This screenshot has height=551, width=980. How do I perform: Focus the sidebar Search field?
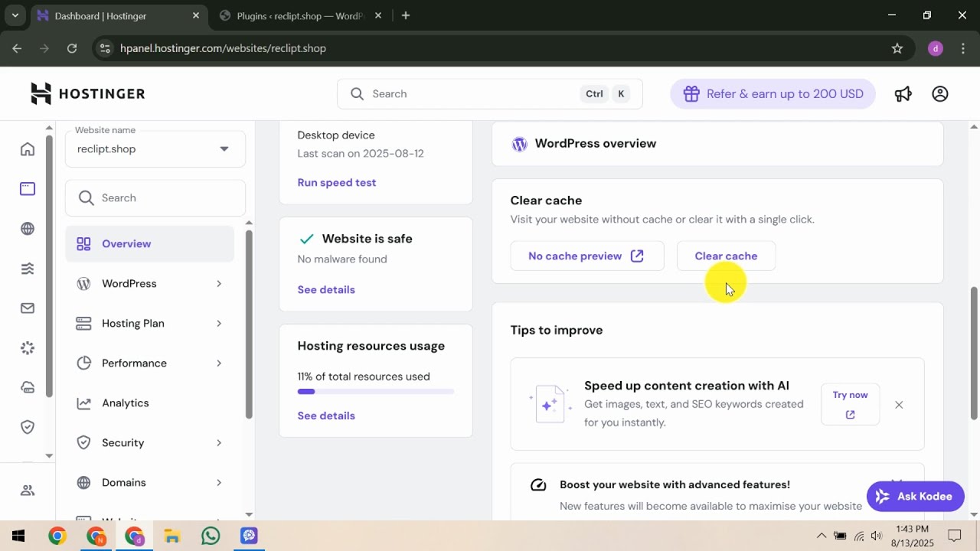[x=155, y=198]
